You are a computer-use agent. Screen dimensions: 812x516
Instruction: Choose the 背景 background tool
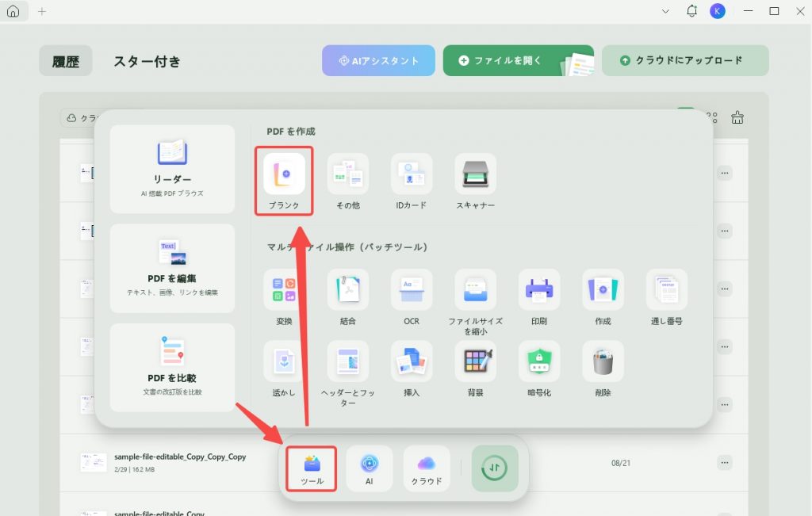[x=476, y=369]
